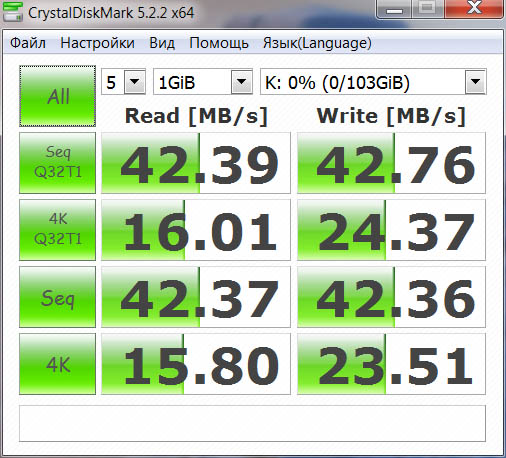
Task: Start the plain Seq test
Action: tap(58, 297)
